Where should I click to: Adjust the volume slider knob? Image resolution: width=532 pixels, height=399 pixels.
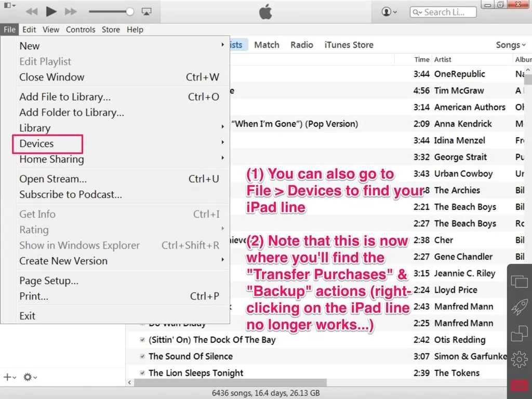coord(129,11)
